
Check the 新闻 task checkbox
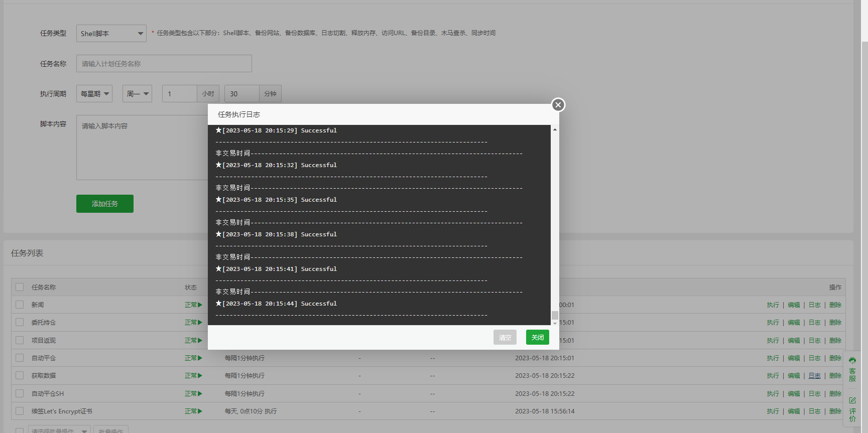[20, 305]
